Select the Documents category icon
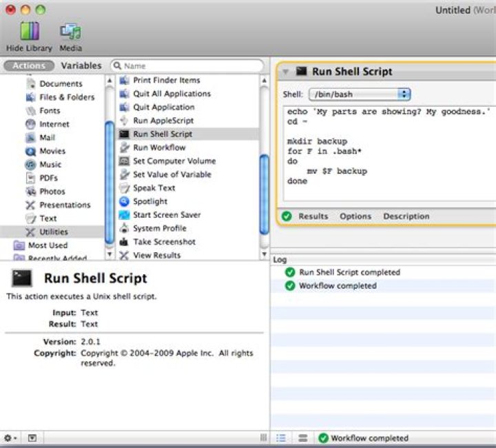This screenshot has height=448, width=496. coord(31,84)
